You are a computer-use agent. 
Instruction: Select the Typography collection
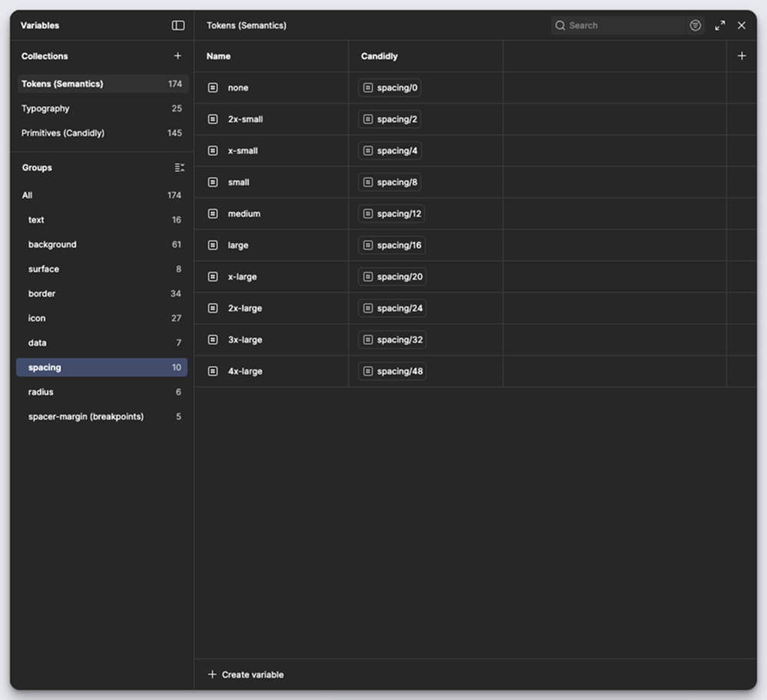45,108
